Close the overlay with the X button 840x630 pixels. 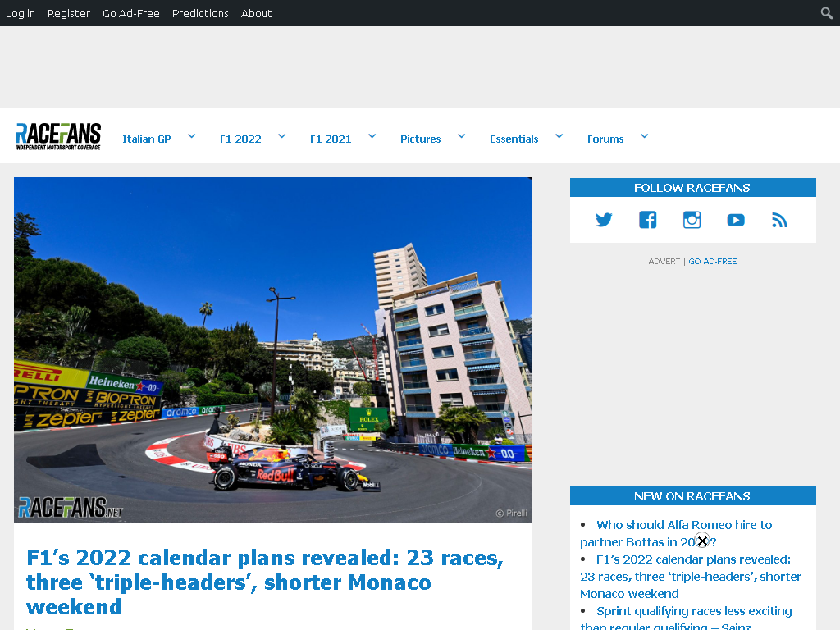coord(702,541)
